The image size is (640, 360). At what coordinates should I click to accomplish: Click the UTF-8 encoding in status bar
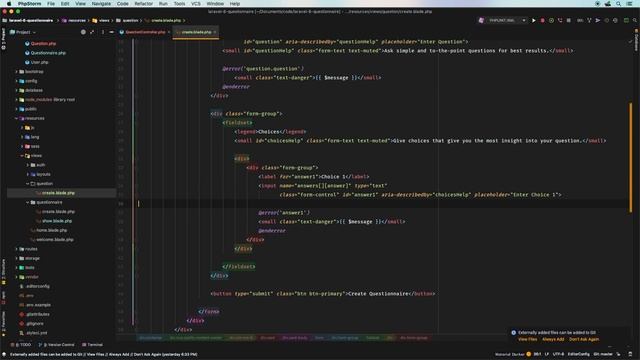[558, 354]
